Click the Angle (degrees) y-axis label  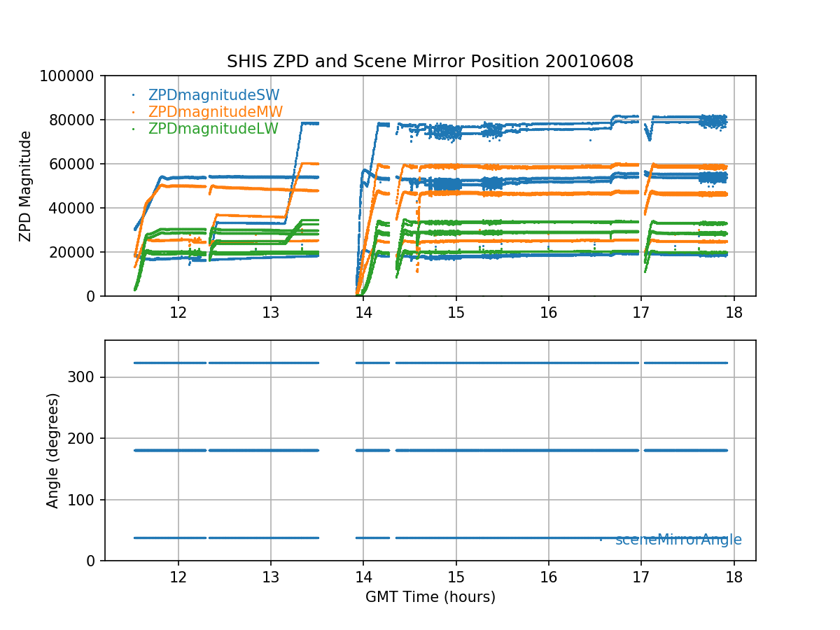point(52,450)
